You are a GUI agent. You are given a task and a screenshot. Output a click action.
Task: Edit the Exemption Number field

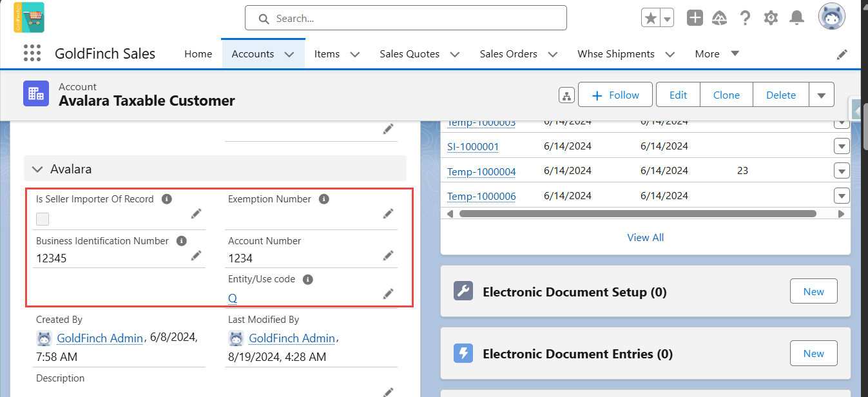(x=388, y=214)
